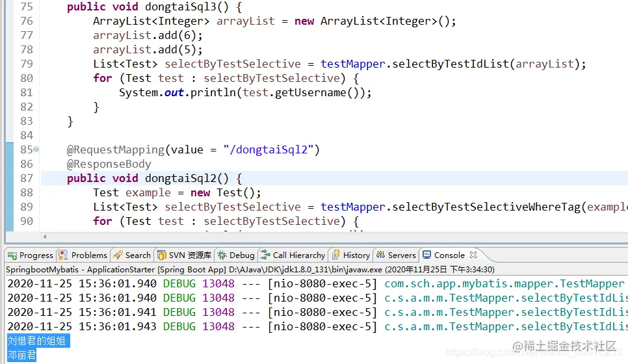Image resolution: width=628 pixels, height=364 pixels.
Task: Click line number 90 in gutter
Action: (27, 221)
